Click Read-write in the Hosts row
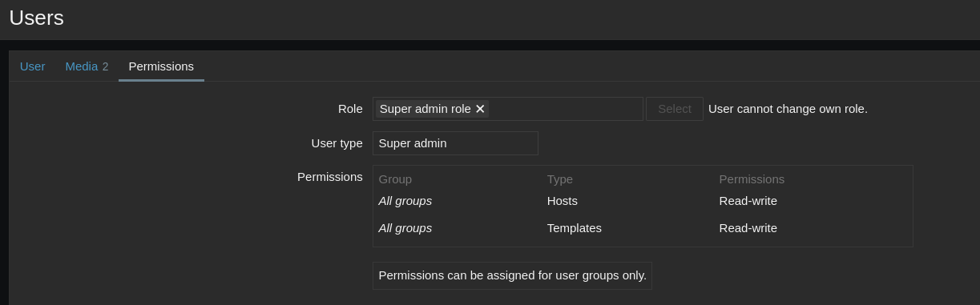 click(748, 201)
